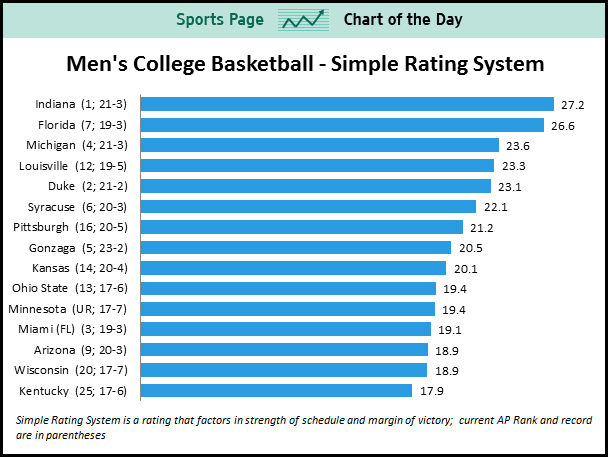Image resolution: width=608 pixels, height=457 pixels.
Task: Click the green trend-line chart icon
Action: pyautogui.click(x=305, y=20)
